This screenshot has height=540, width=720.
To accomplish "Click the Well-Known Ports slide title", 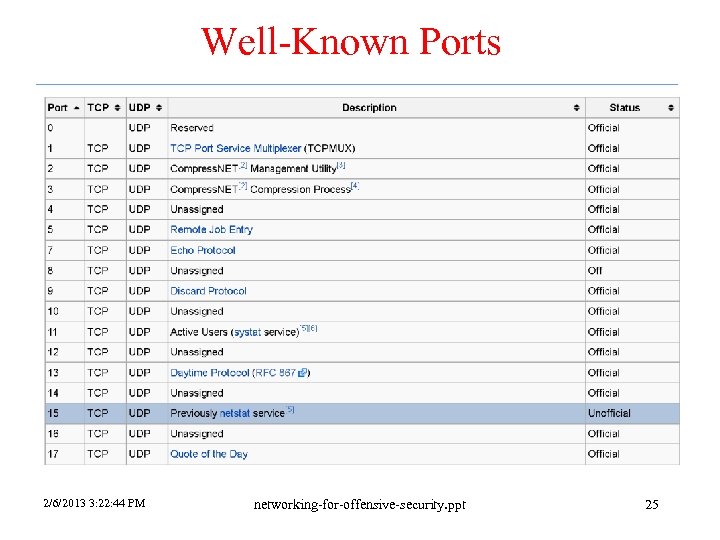I will [x=351, y=42].
